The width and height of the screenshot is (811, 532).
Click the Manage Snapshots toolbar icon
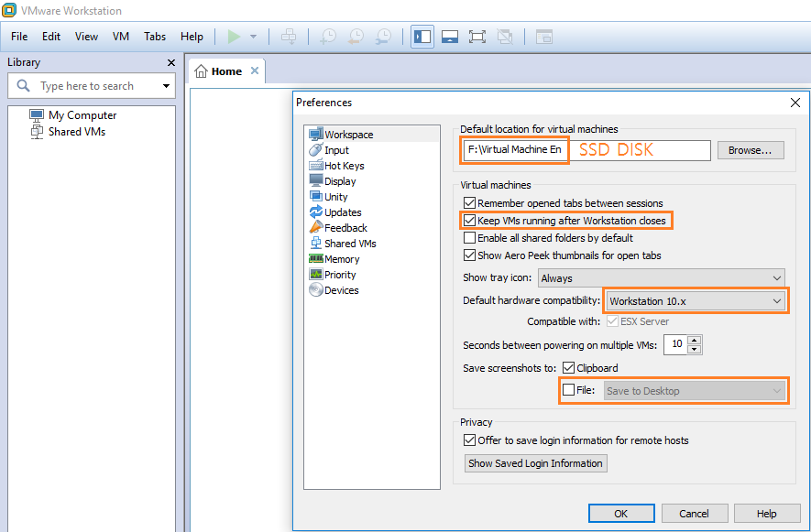tap(384, 37)
